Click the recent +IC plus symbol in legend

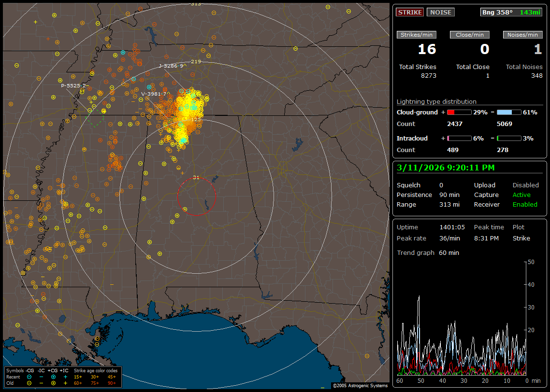coord(65,377)
